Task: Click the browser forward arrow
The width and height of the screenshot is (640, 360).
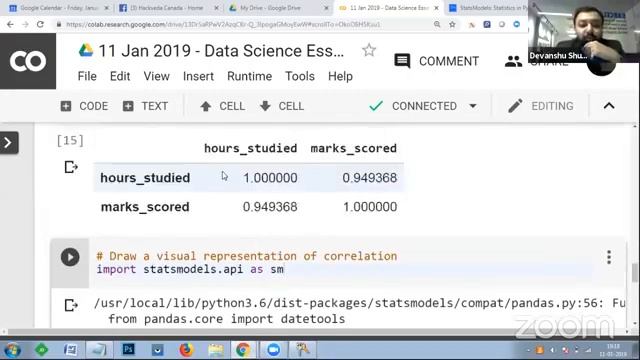Action: (25, 24)
